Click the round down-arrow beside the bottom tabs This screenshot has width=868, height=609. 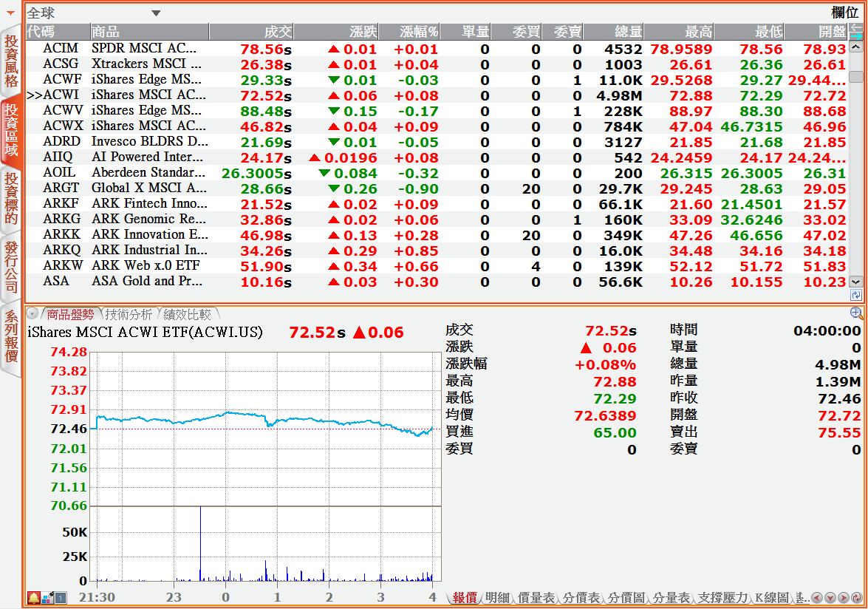pos(830,598)
